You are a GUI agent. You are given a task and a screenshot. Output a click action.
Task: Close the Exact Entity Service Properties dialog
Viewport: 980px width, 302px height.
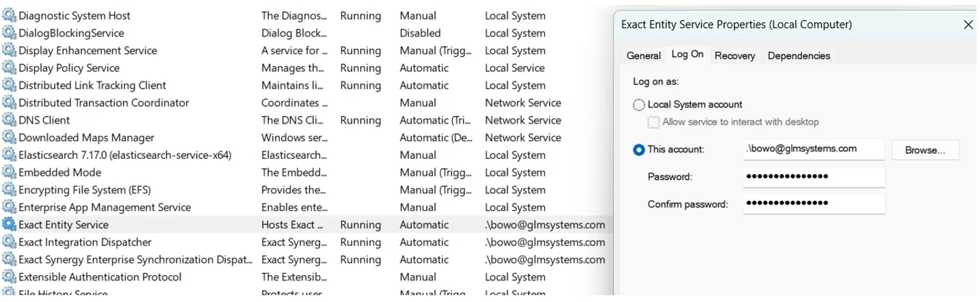click(968, 25)
